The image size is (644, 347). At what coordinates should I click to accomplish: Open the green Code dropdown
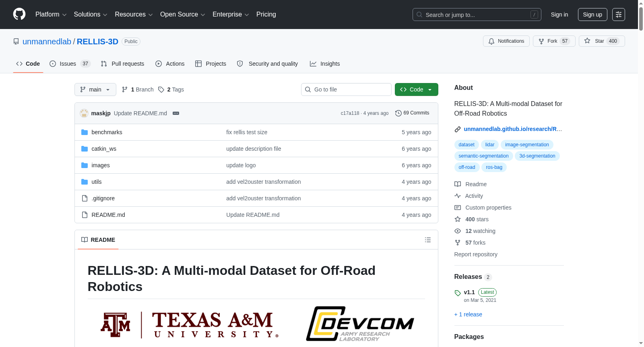417,89
